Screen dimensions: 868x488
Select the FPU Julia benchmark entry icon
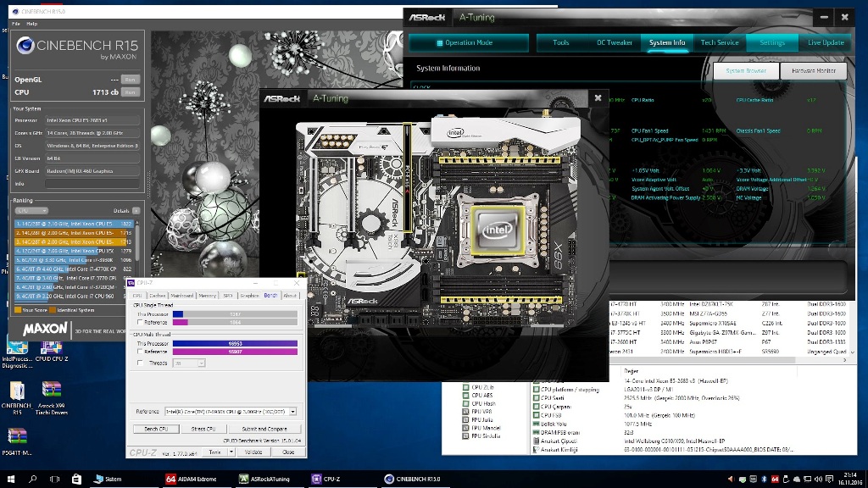point(466,420)
